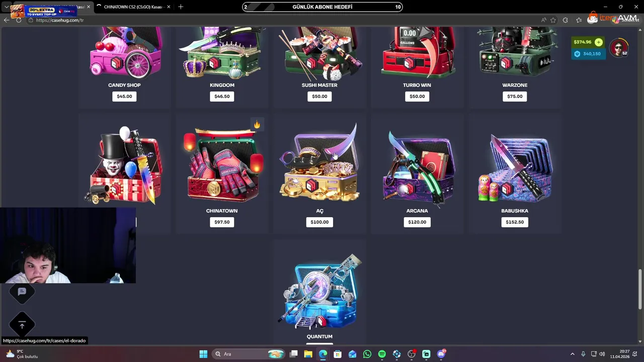The width and height of the screenshot is (644, 362).
Task: Click the scroll-to-top arrow icon
Action: pyautogui.click(x=22, y=325)
